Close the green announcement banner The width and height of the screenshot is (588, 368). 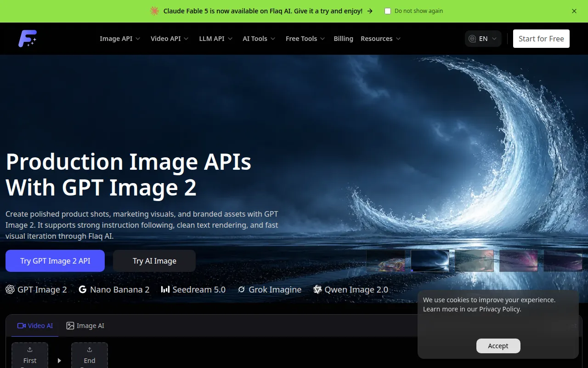[x=574, y=11]
